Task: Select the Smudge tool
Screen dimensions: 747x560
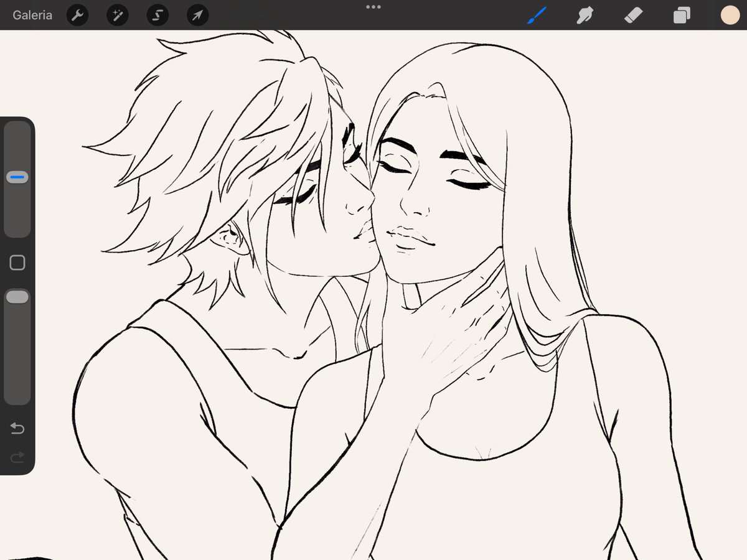Action: coord(585,15)
